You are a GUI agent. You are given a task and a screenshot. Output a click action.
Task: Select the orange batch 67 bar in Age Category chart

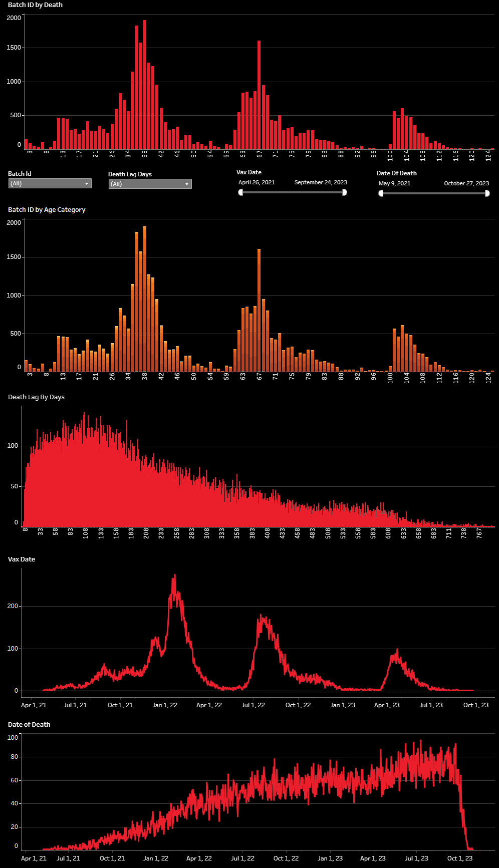(x=259, y=310)
